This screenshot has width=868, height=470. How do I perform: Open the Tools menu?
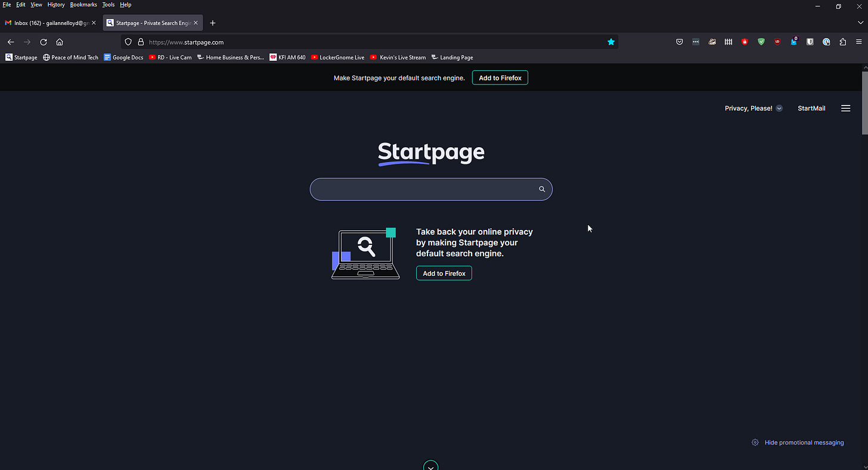pyautogui.click(x=108, y=5)
